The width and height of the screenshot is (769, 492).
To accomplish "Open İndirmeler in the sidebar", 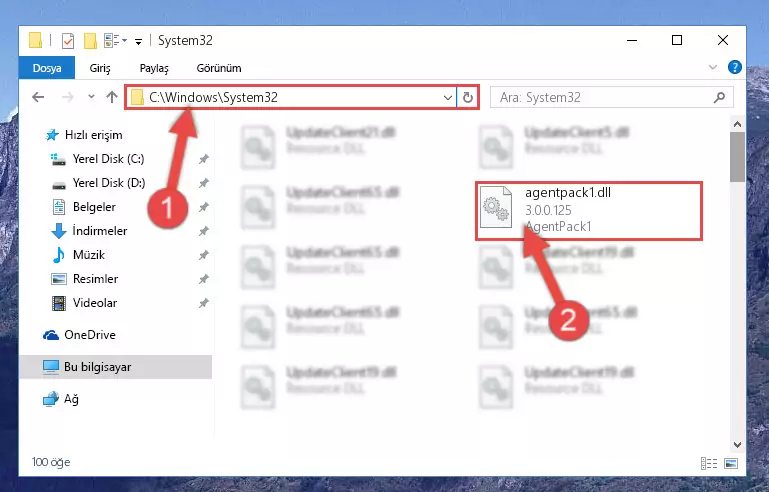I will click(x=100, y=231).
